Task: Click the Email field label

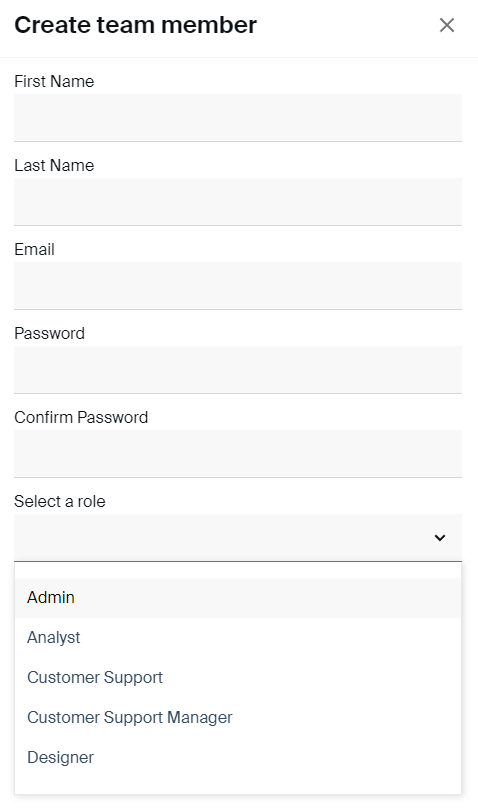Action: pos(34,250)
